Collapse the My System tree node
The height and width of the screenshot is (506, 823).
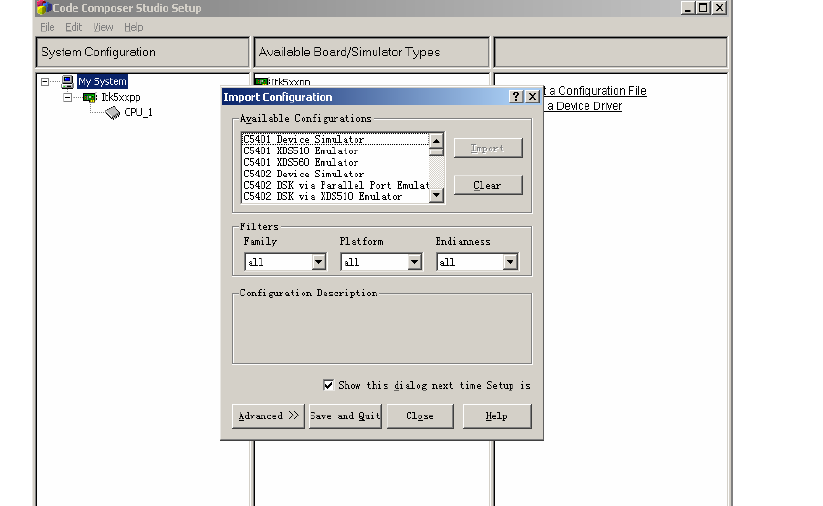pos(45,81)
